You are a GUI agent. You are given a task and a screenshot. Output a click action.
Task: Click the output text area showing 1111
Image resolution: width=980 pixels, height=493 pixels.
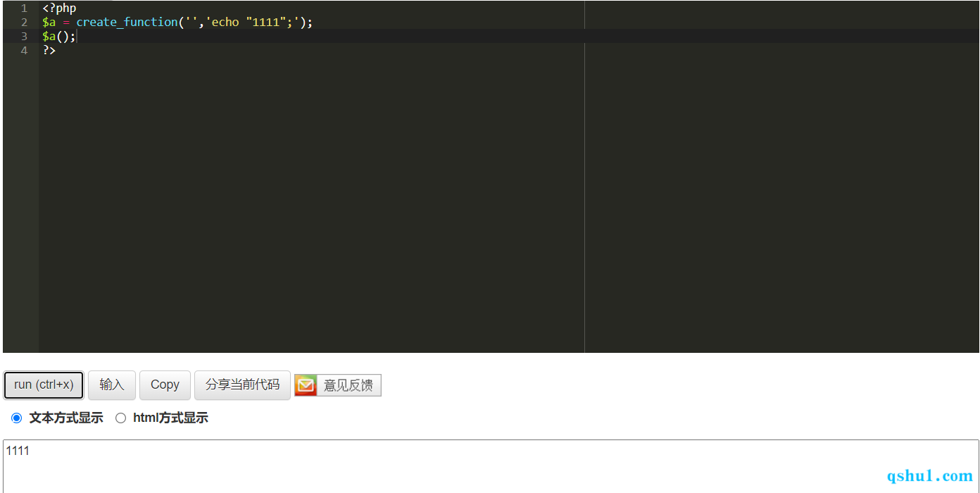[x=491, y=466]
